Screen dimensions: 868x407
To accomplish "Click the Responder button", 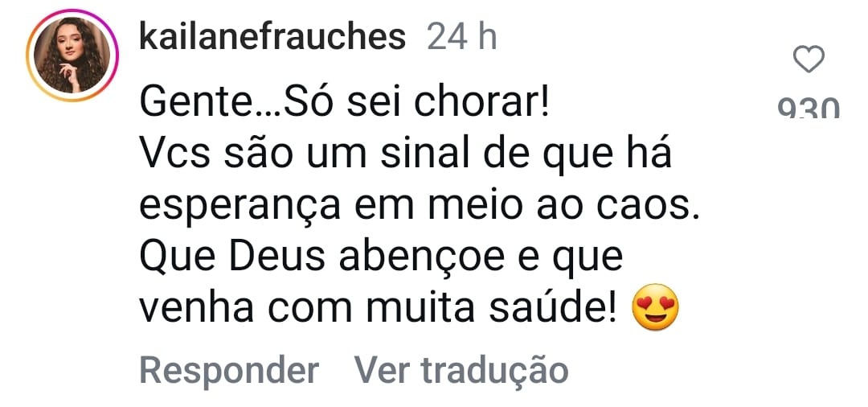I will coord(229,371).
